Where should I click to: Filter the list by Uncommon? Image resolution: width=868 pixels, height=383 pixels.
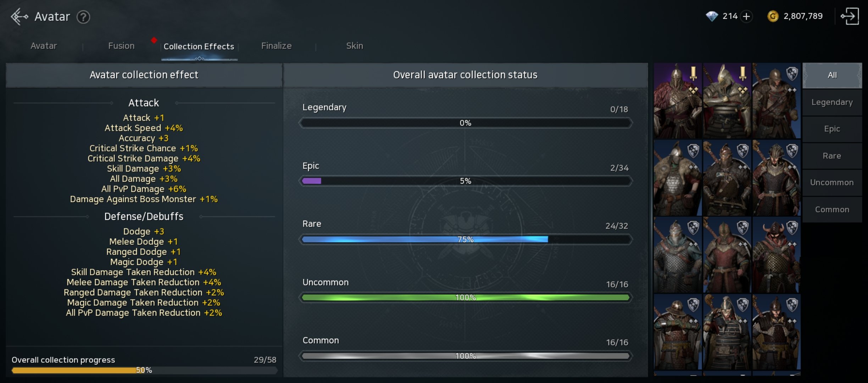point(832,182)
